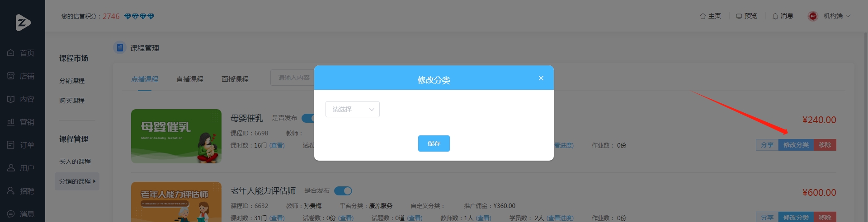868x222 pixels.
Task: Open 买入的课程 under 课程管理
Action: (75, 162)
